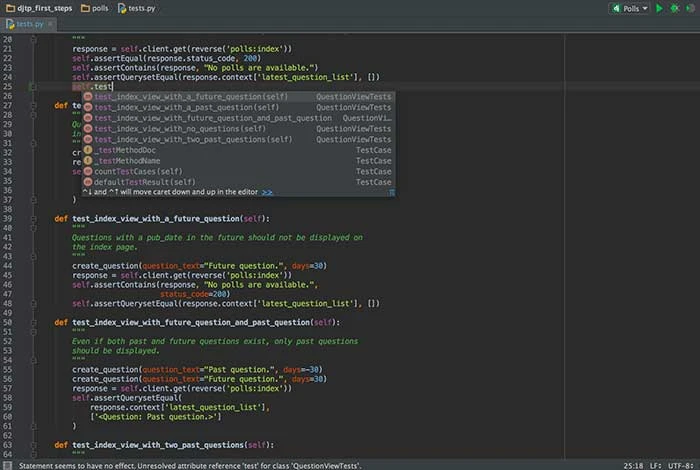Change the LF line separator in status bar
This screenshot has width=700, height=470.
655,466
